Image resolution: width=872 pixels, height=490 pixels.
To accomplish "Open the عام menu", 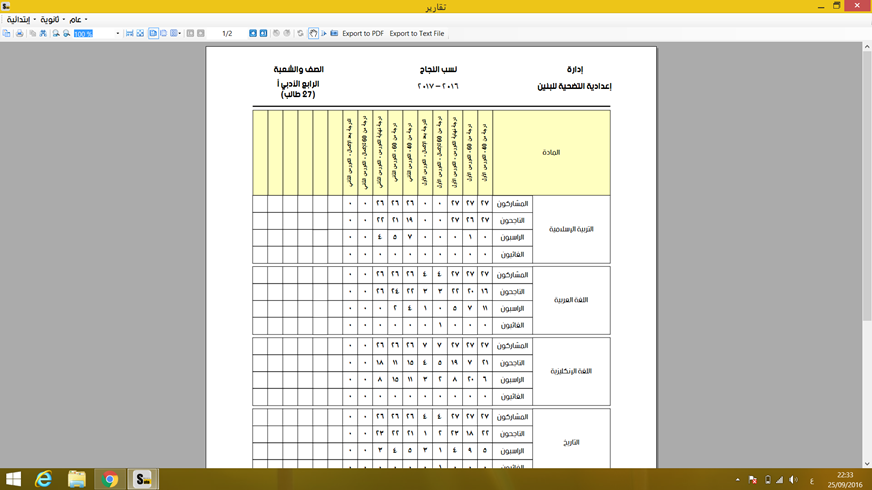I will (x=77, y=19).
